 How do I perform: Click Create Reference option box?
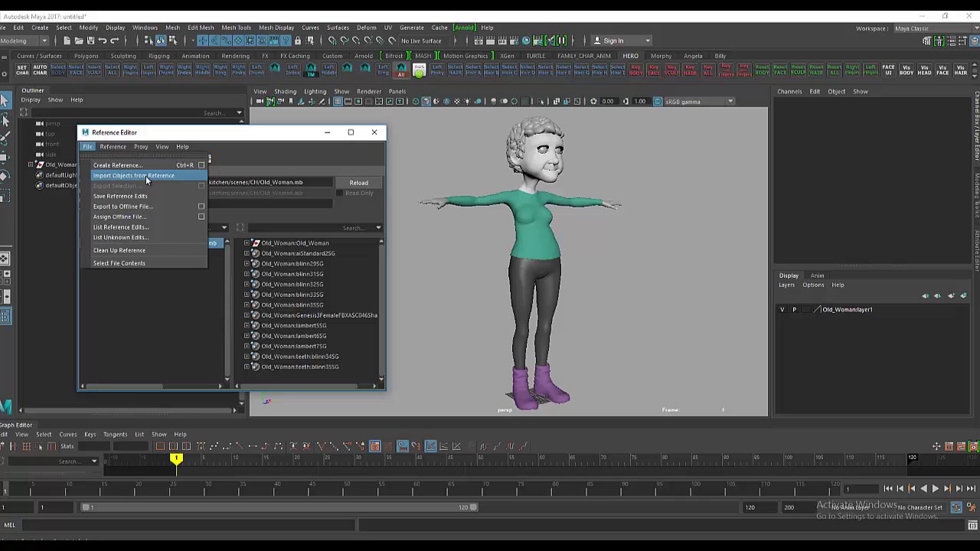pyautogui.click(x=201, y=165)
